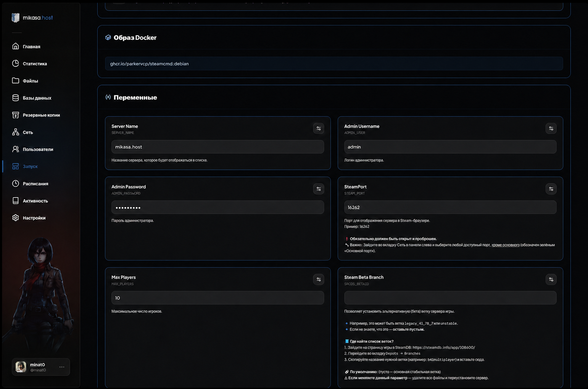
Task: Click the cube icon beside Образ Docker
Action: [x=108, y=37]
